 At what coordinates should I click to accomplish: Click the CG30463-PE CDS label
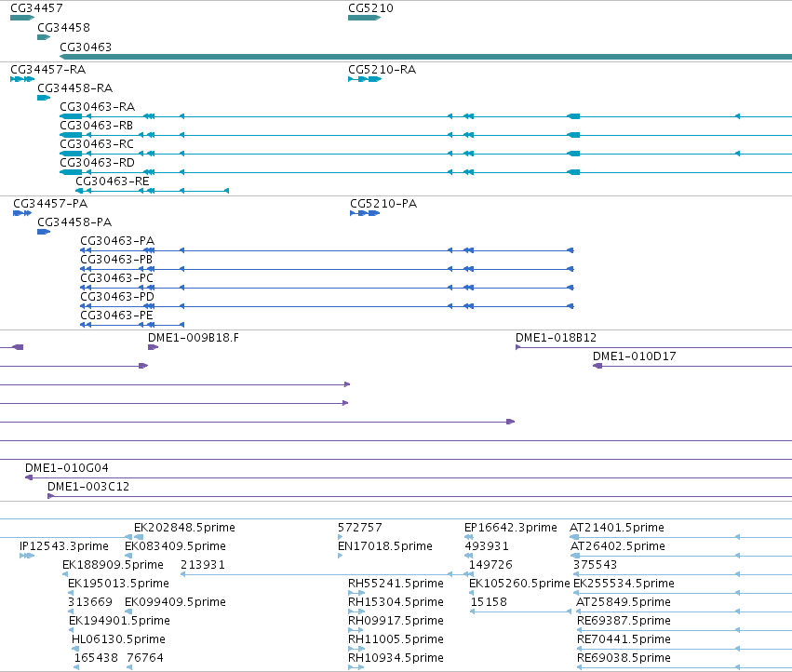[x=116, y=316]
